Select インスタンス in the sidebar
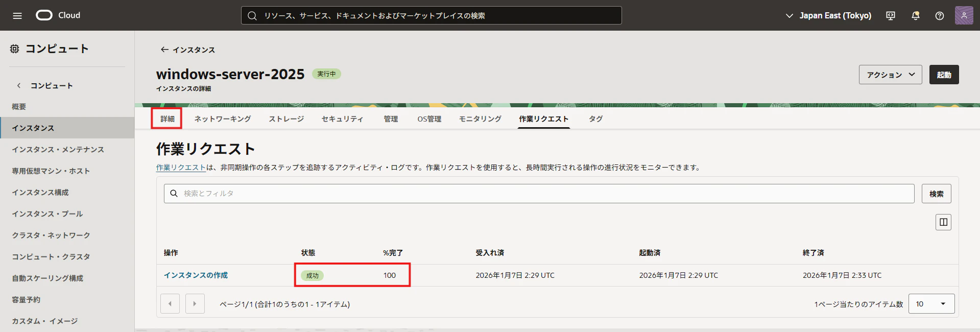980x332 pixels. 67,128
